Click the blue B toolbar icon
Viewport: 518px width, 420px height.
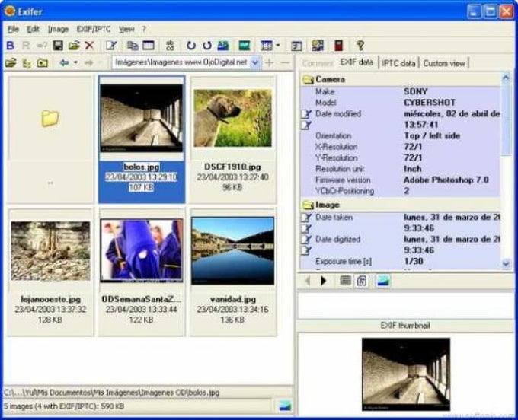(x=10, y=46)
